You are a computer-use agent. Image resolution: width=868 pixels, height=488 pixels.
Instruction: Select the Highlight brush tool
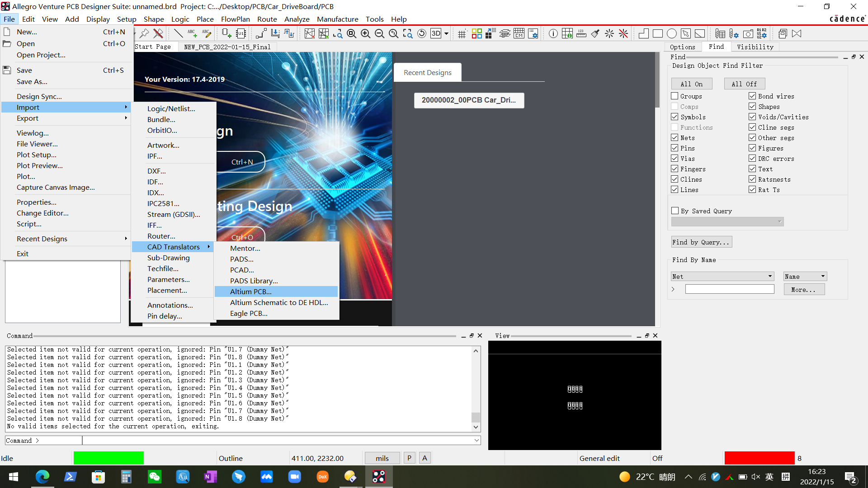coord(594,33)
